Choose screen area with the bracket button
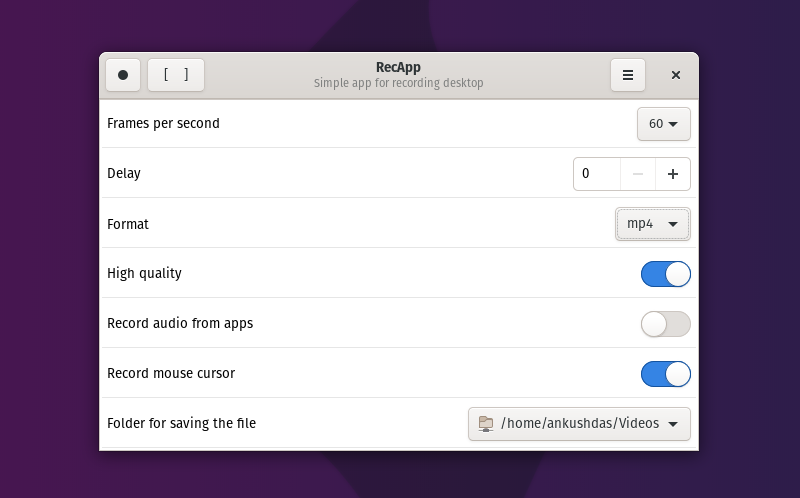The image size is (800, 498). tap(176, 75)
